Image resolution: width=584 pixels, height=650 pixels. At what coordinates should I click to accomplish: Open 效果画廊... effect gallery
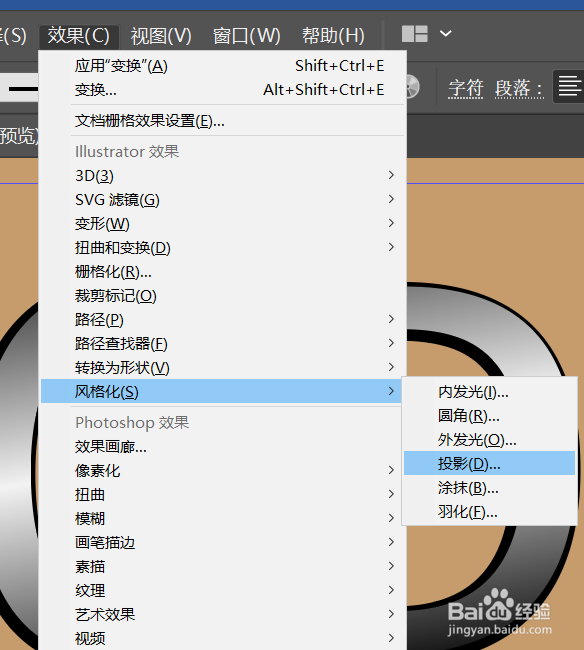click(223, 447)
